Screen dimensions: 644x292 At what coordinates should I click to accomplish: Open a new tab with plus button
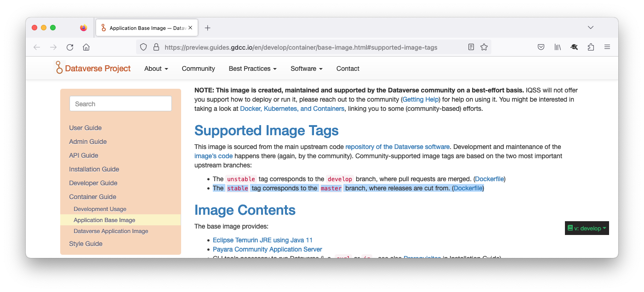point(207,28)
